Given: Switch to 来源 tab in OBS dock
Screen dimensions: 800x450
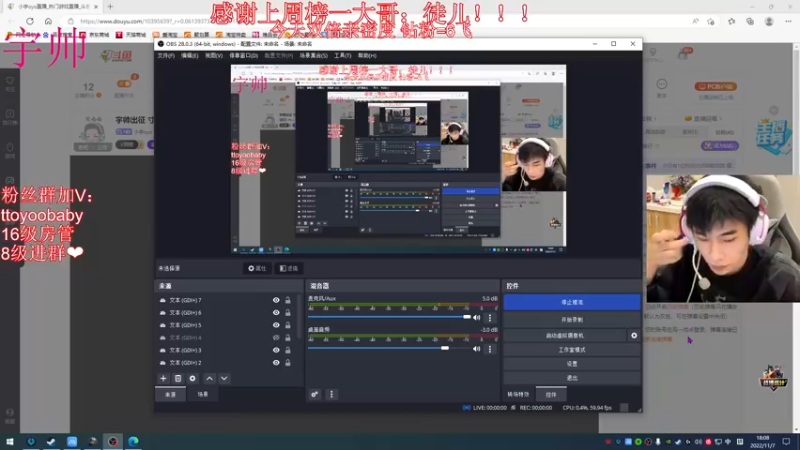Looking at the screenshot, I should (170, 394).
